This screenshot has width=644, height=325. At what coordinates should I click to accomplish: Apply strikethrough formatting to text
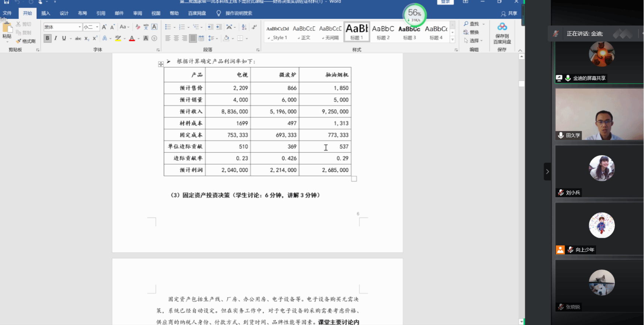[x=78, y=38]
